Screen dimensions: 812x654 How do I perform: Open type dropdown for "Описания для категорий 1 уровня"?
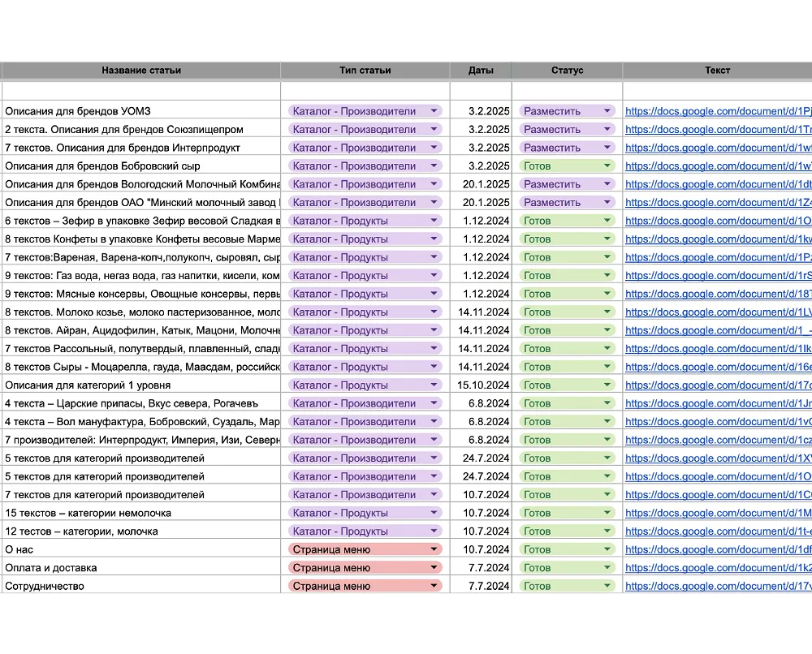tap(434, 385)
